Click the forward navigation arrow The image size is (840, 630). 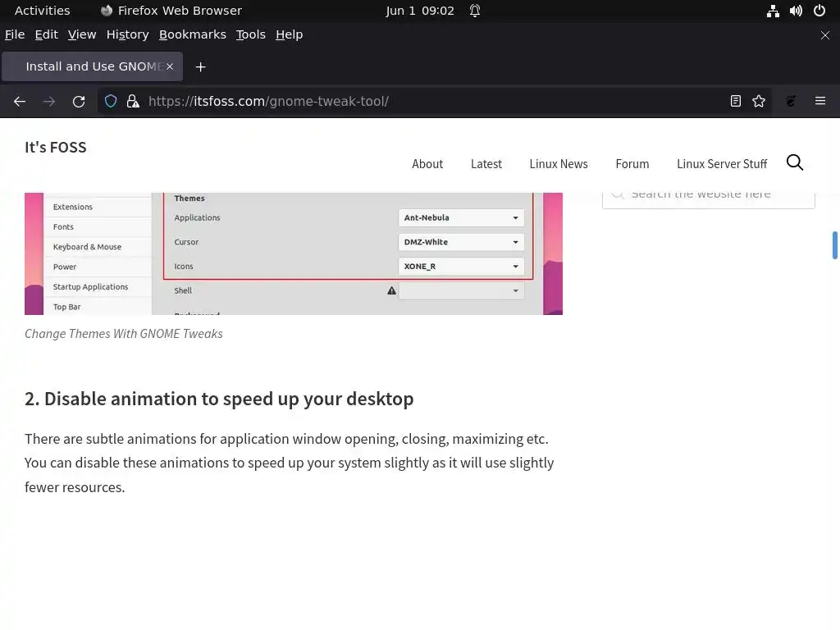(x=48, y=101)
